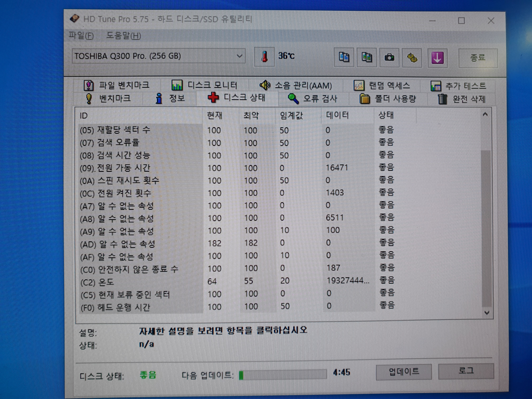Switch to the 디스크 모니터 tab
Screen dimensions: 532x399
pyautogui.click(x=204, y=85)
